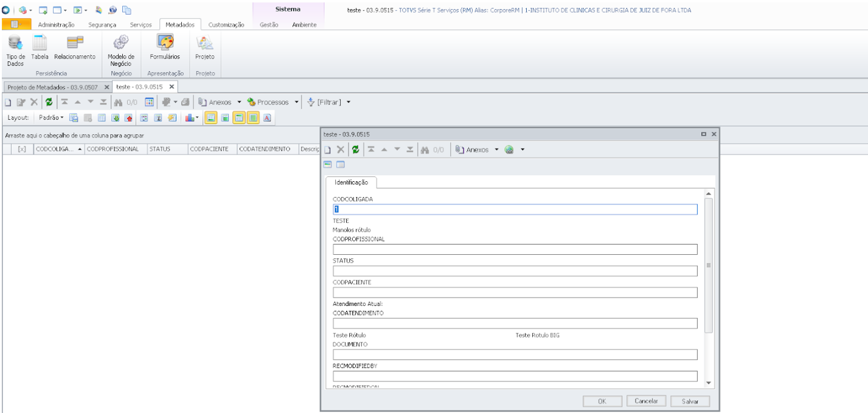Viewport: 868px width, 413px height.
Task: Click the [x] select-all column header
Action: [22, 149]
